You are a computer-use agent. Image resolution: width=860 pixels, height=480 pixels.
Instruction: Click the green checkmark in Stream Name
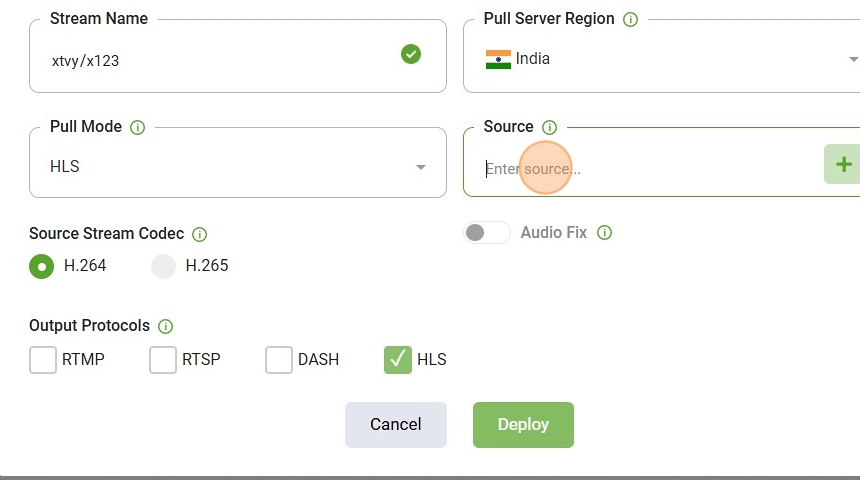411,54
